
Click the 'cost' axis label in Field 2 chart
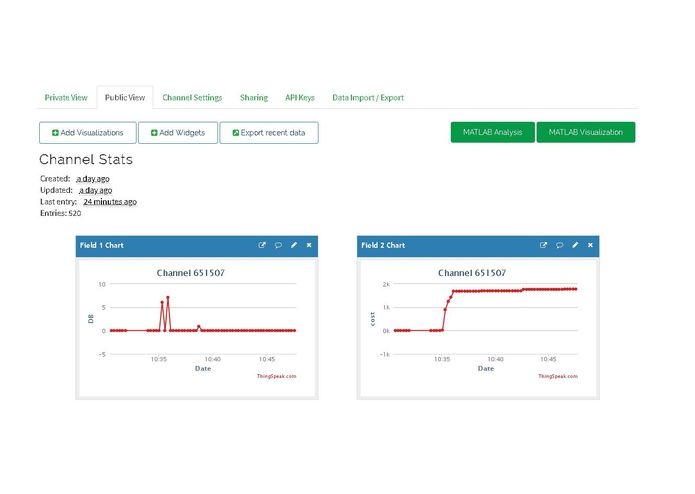[372, 319]
